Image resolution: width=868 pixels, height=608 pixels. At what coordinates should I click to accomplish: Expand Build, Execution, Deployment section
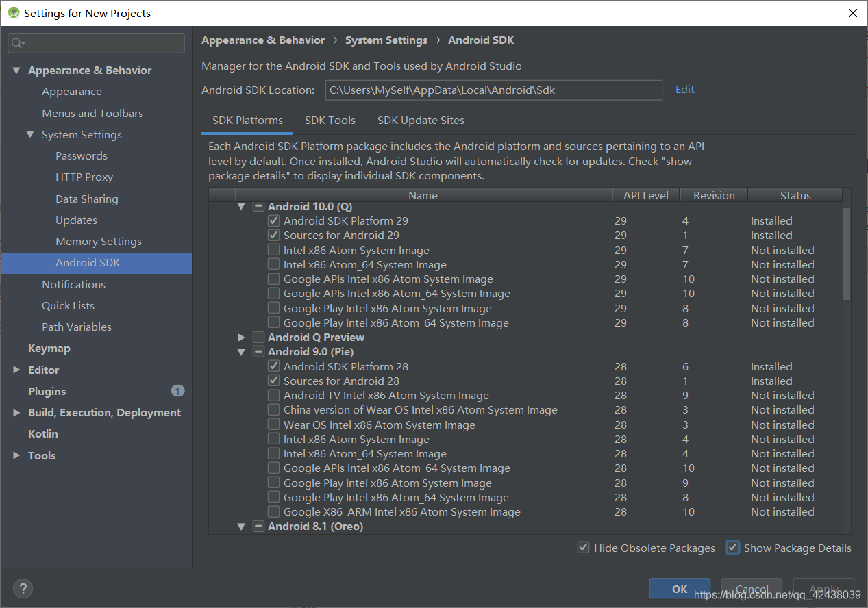[x=16, y=412]
